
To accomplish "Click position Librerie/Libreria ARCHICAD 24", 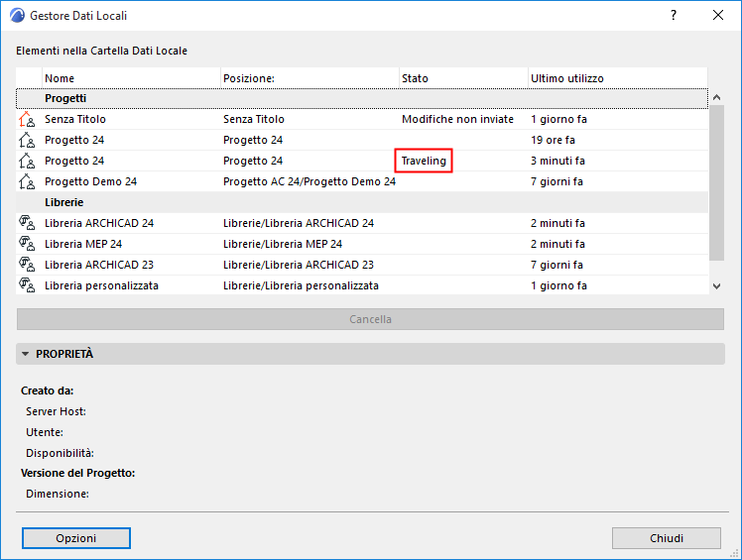I will tap(299, 223).
